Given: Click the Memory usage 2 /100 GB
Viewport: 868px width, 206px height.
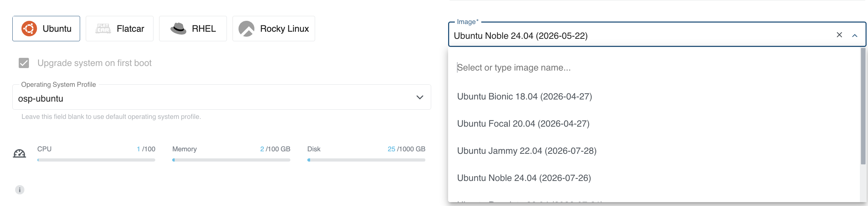Looking at the screenshot, I should (x=275, y=149).
